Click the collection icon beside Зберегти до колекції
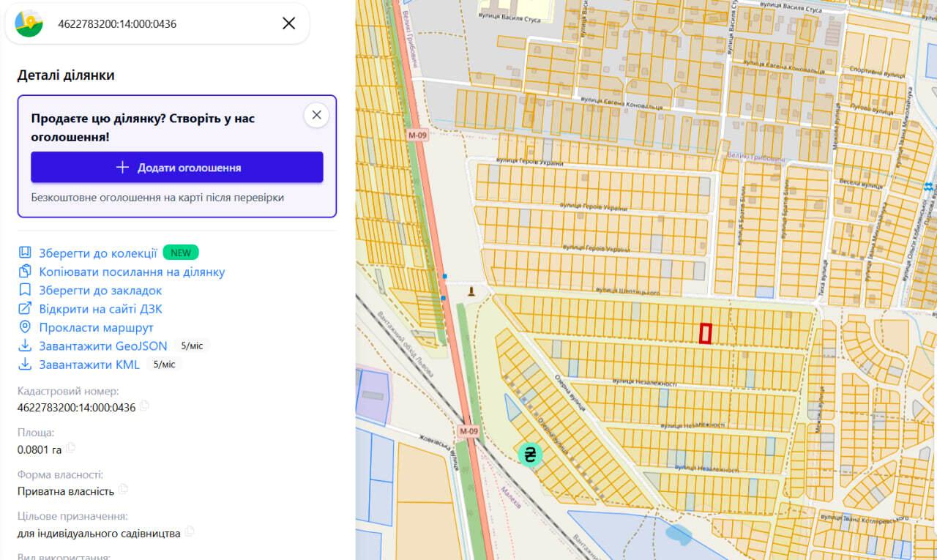The width and height of the screenshot is (937, 560). pos(25,253)
